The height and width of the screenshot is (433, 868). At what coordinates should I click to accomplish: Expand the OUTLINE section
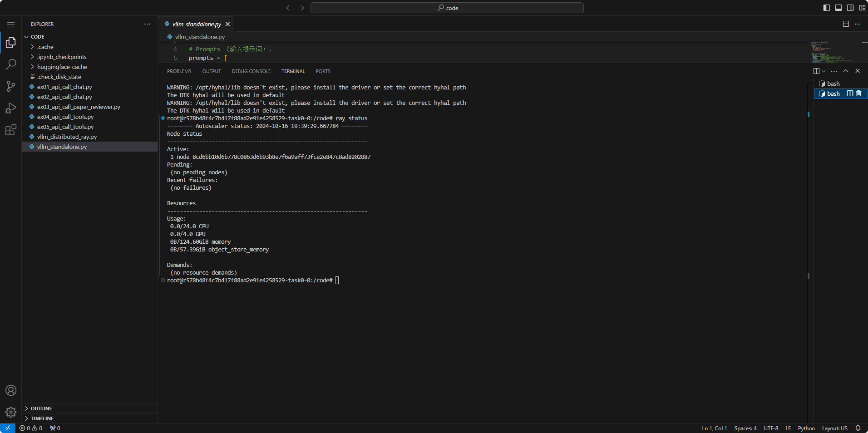pos(89,408)
